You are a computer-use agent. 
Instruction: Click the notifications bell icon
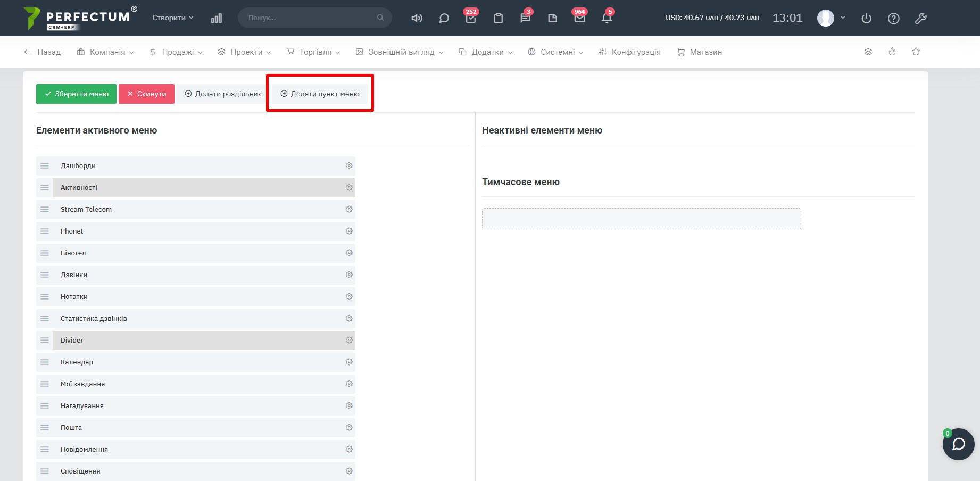click(x=607, y=18)
